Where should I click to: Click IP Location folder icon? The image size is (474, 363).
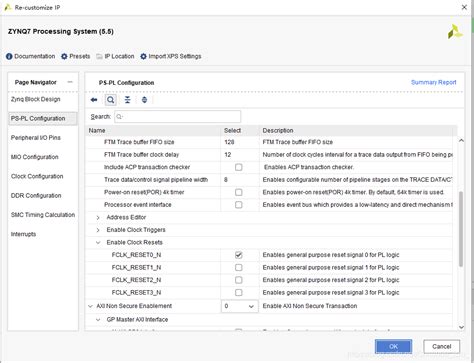click(x=99, y=57)
